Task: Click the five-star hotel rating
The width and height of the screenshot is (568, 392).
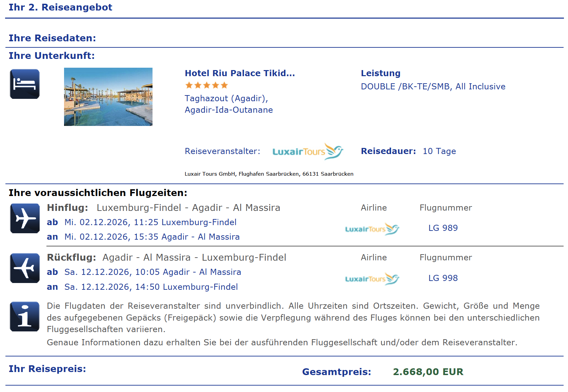Action: point(206,85)
